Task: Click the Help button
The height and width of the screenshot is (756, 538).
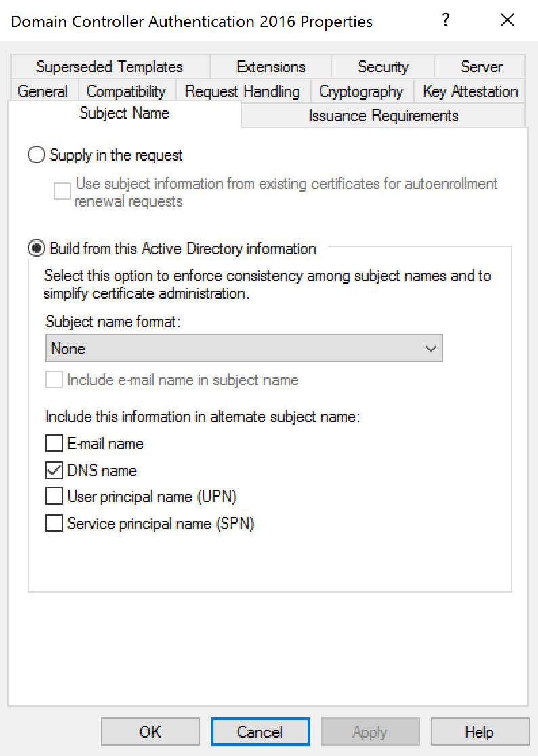Action: (480, 732)
